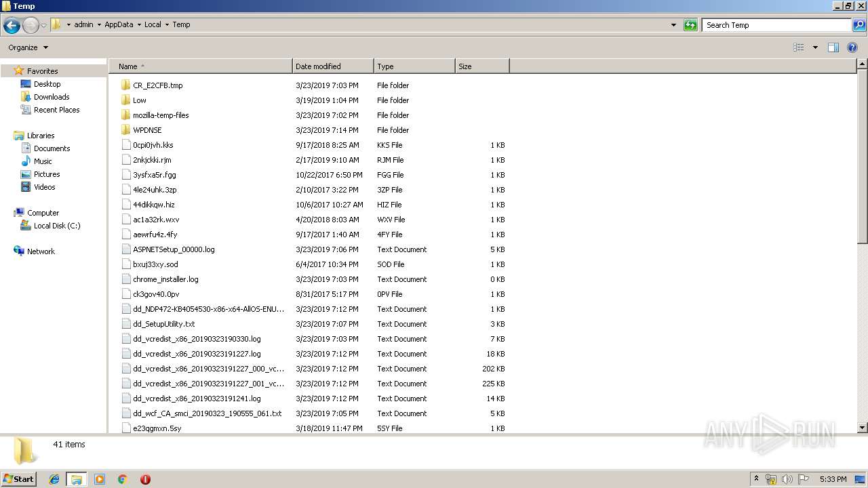The image size is (868, 488).
Task: Expand the dropdown after admin breadcrumb
Action: click(99, 24)
